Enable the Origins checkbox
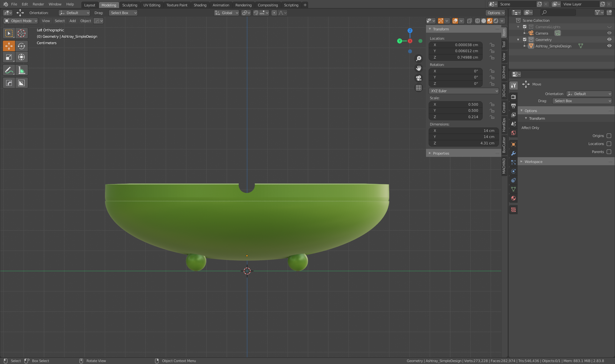 coord(609,136)
